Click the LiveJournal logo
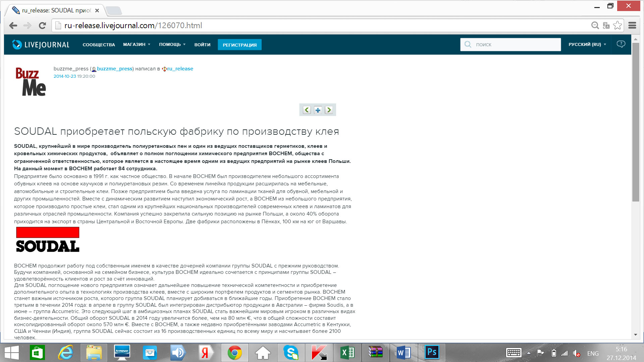 point(41,45)
